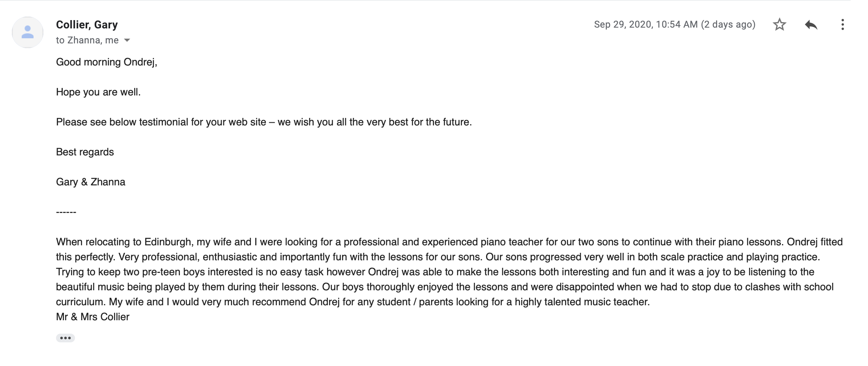The height and width of the screenshot is (366, 868).
Task: Click the sender name "Collier, Gary"
Action: (x=87, y=24)
